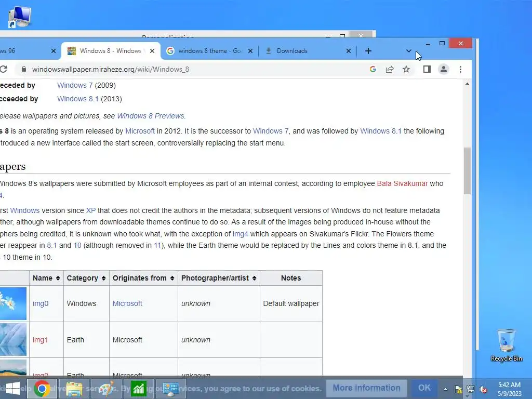The image size is (532, 399).
Task: Sort table by Photographer/artist column
Action: [x=219, y=278]
